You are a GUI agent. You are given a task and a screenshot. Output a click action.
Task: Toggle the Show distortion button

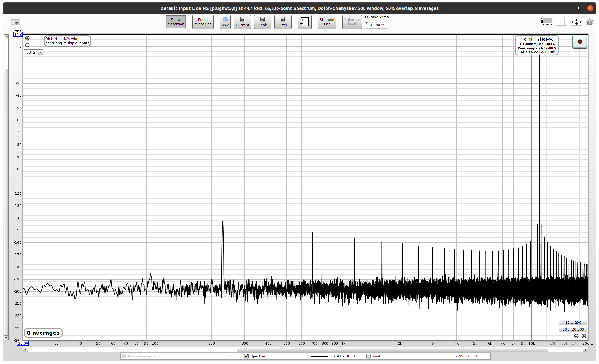[x=176, y=22]
